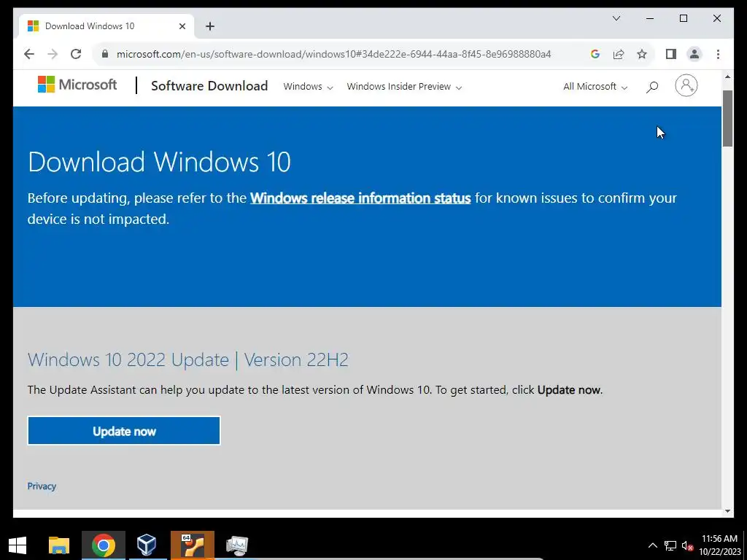Open the site search magnifier

click(x=651, y=87)
